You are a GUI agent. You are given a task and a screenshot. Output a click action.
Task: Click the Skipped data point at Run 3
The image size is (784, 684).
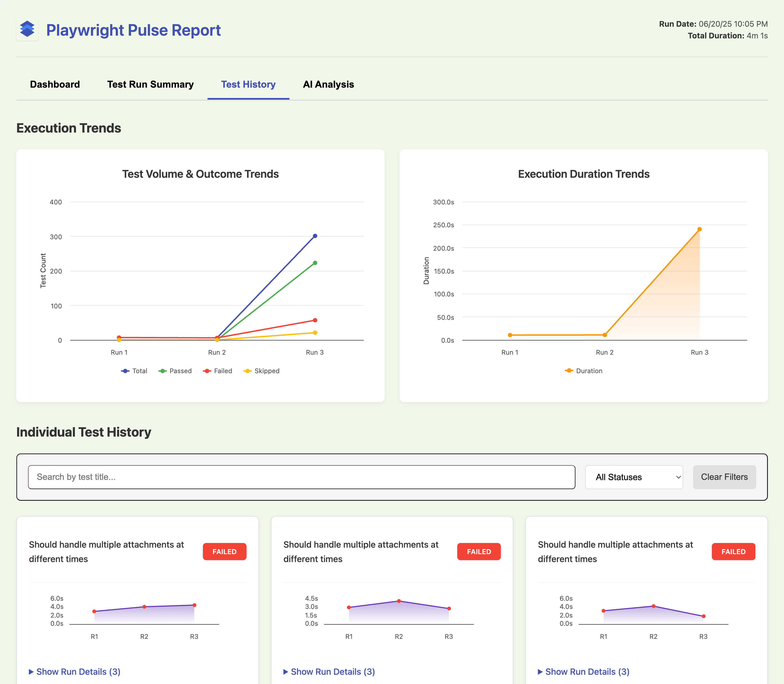point(315,333)
